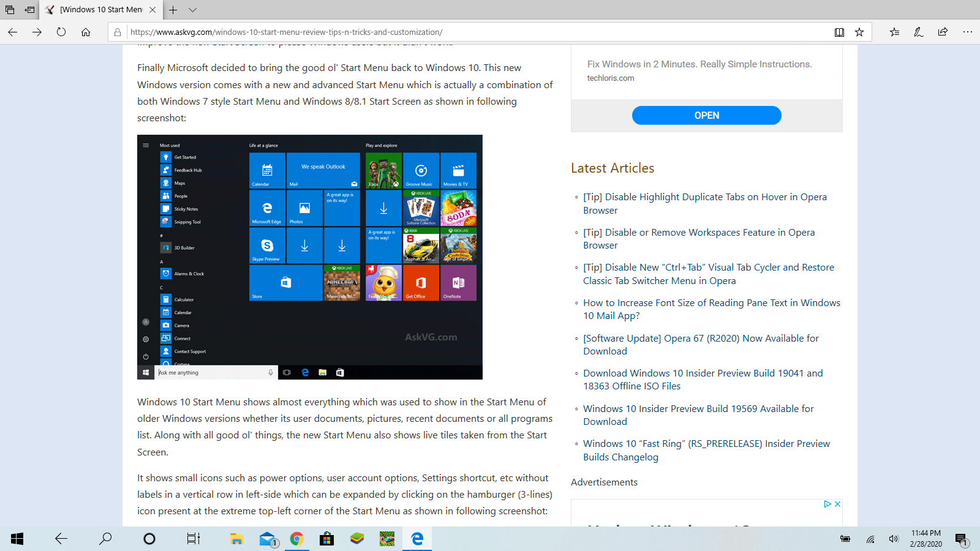This screenshot has width=980, height=551.
Task: Open Task View on taskbar
Action: [193, 539]
